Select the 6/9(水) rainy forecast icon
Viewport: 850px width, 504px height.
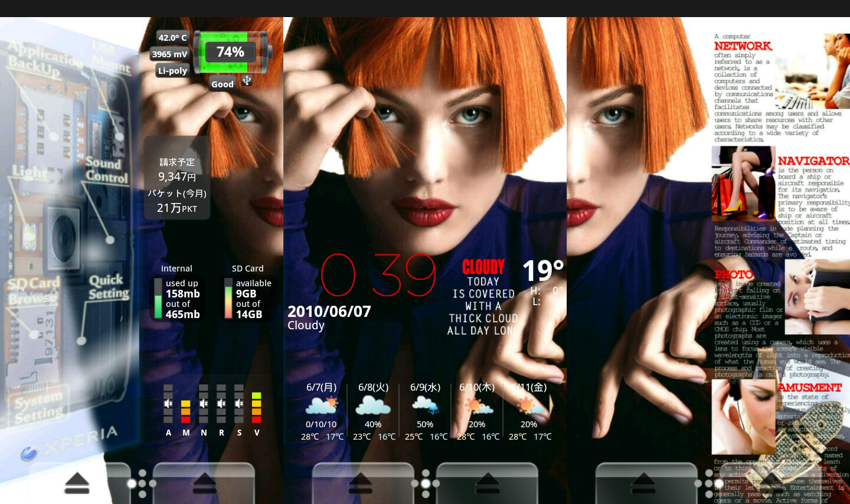coord(425,405)
